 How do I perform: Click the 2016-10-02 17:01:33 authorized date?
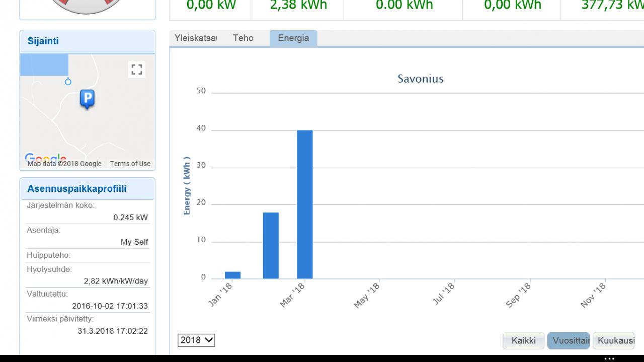pyautogui.click(x=110, y=306)
